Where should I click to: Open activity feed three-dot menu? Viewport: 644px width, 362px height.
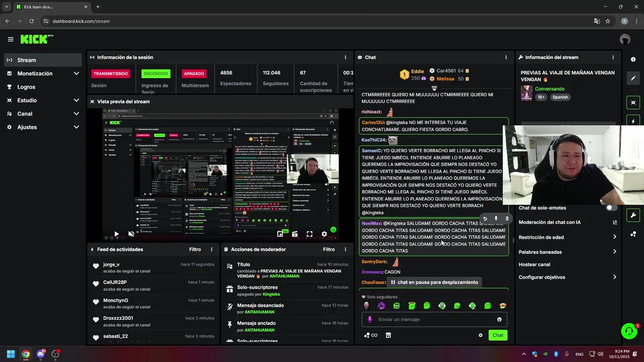coord(211,249)
